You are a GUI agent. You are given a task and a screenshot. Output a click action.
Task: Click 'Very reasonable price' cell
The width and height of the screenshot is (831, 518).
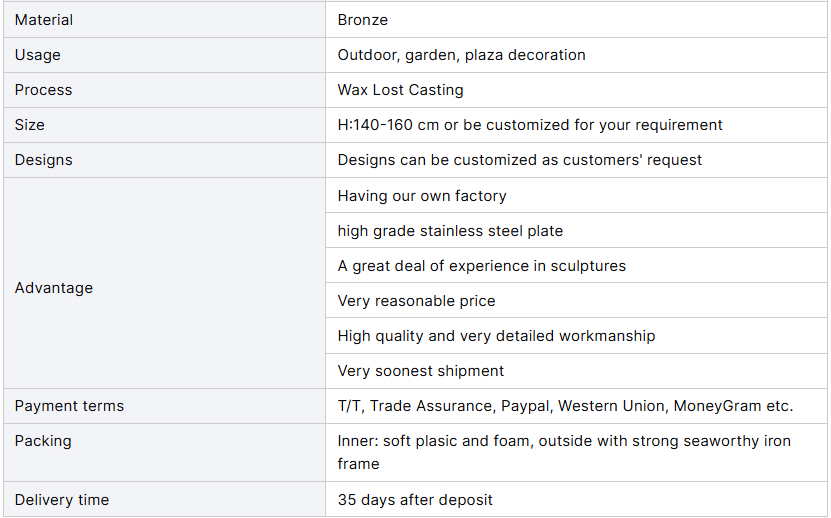(x=576, y=301)
